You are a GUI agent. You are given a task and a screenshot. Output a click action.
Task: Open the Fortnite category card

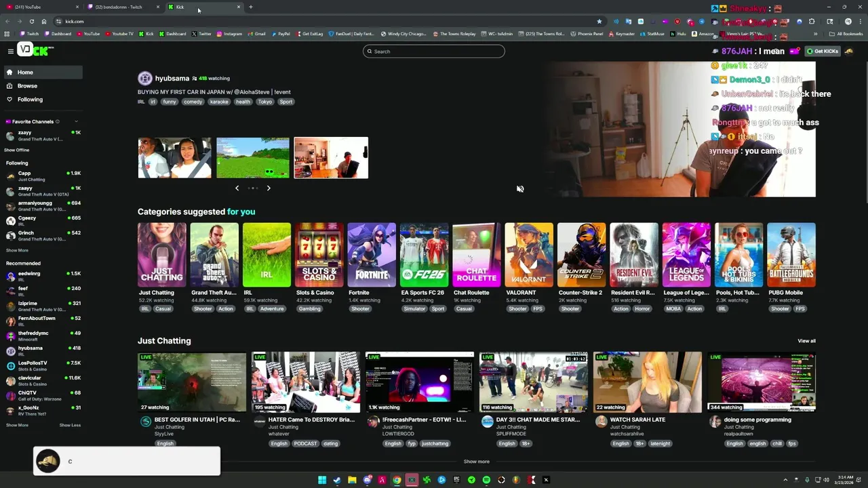(371, 255)
